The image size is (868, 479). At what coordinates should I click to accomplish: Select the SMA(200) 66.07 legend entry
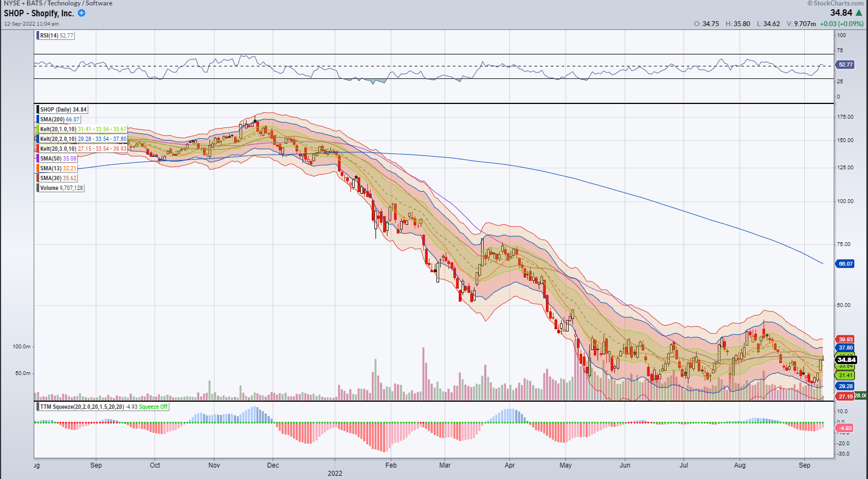(59, 119)
